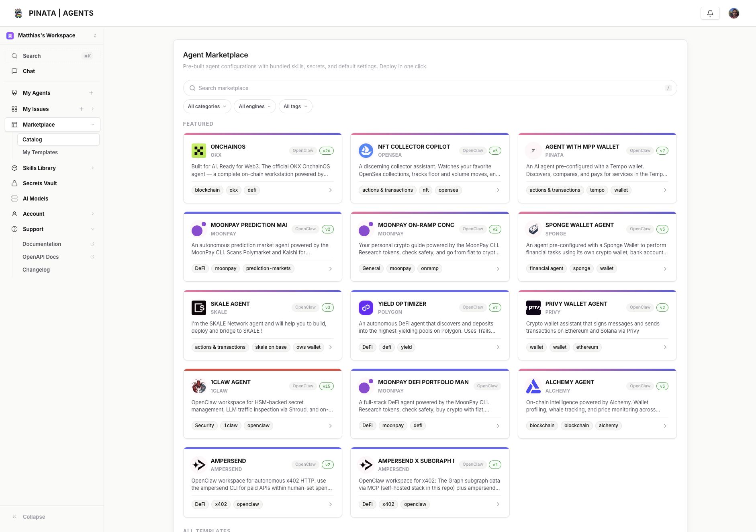Click the financial agent tag

click(x=546, y=268)
